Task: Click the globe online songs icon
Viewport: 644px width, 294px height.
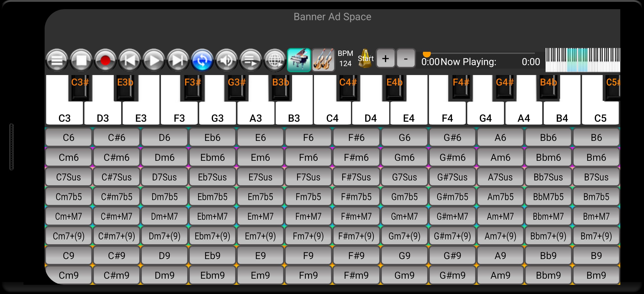Action: [275, 60]
